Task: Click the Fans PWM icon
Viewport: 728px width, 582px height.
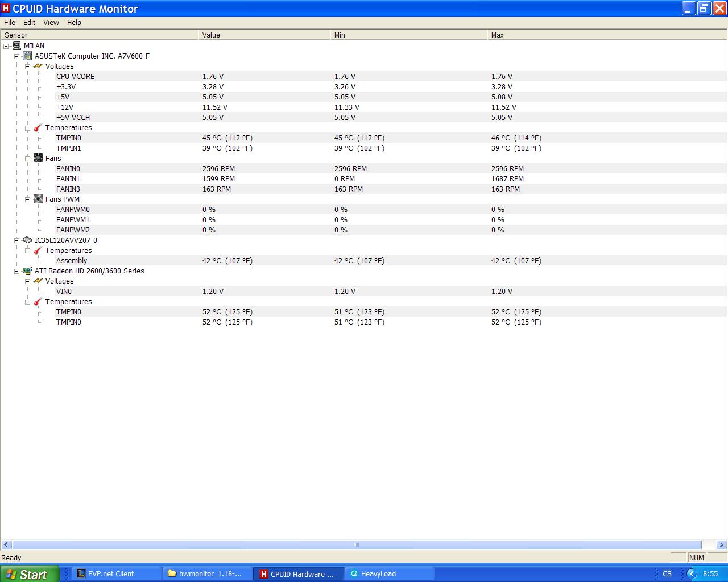Action: pos(38,199)
